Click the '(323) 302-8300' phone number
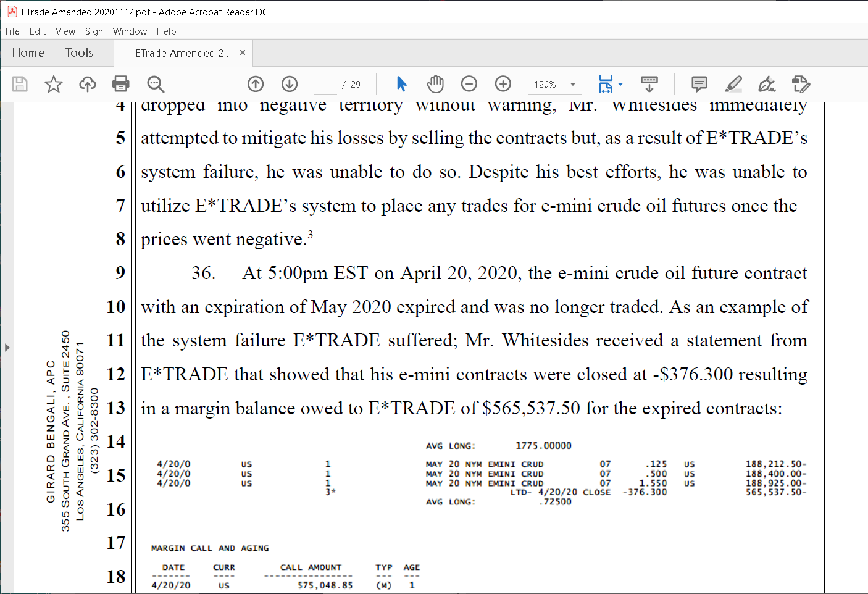868x594 pixels. click(x=94, y=431)
